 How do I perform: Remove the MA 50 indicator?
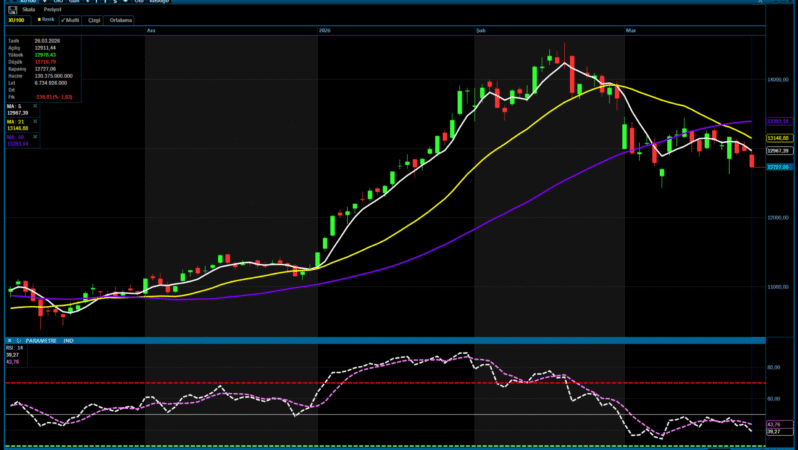coord(35,137)
